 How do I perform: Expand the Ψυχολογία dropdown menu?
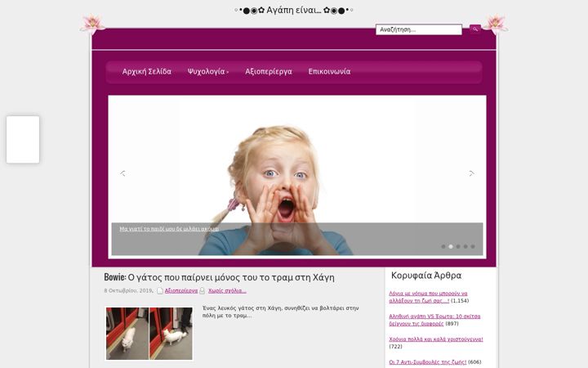tap(207, 71)
